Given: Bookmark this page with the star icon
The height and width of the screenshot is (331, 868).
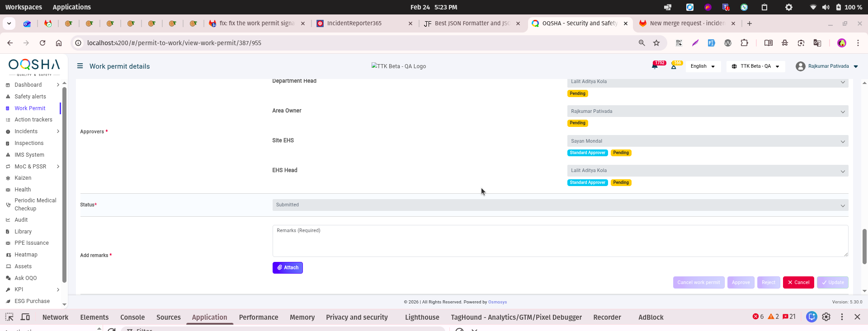Looking at the screenshot, I should pyautogui.click(x=656, y=43).
